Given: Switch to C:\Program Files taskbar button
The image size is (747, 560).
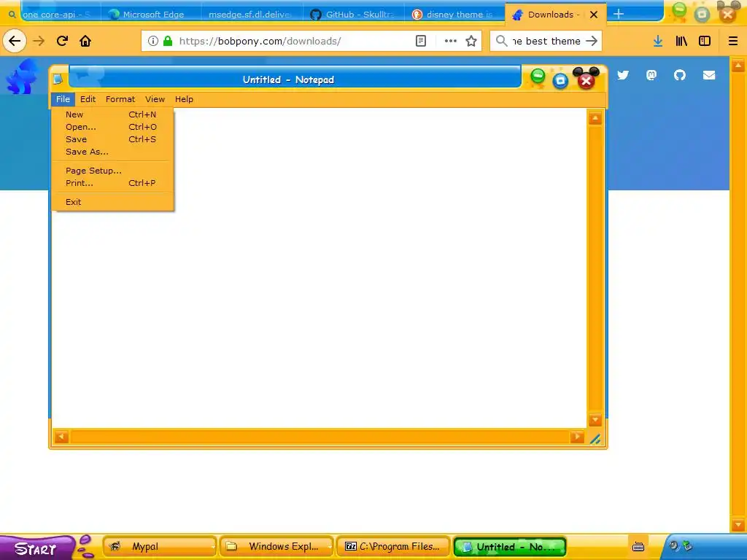Looking at the screenshot, I should coord(393,547).
